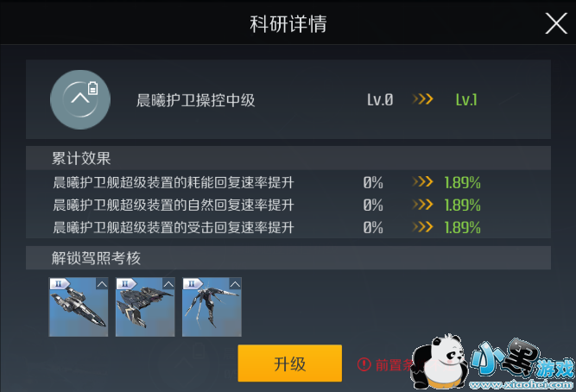Click the red warning icon beside 前置条件
576x392 pixels.
[364, 364]
